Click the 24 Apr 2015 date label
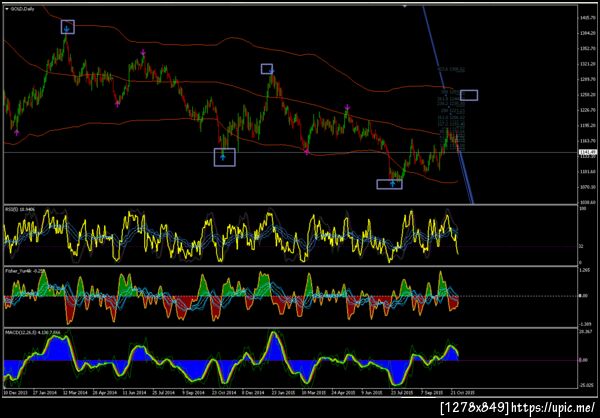The height and width of the screenshot is (418, 600). (x=343, y=393)
